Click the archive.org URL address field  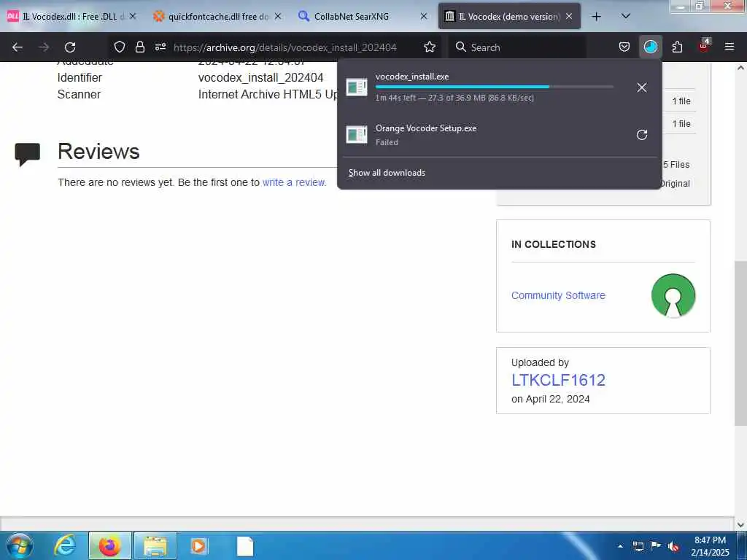285,47
